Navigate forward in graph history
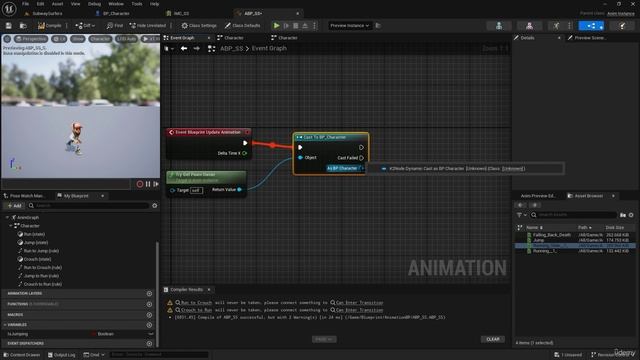This screenshot has width=640, height=360. coord(197,49)
